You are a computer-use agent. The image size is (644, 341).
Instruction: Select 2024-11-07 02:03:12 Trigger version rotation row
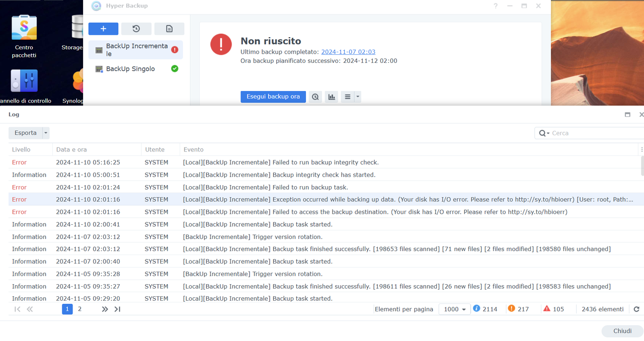coord(325,237)
